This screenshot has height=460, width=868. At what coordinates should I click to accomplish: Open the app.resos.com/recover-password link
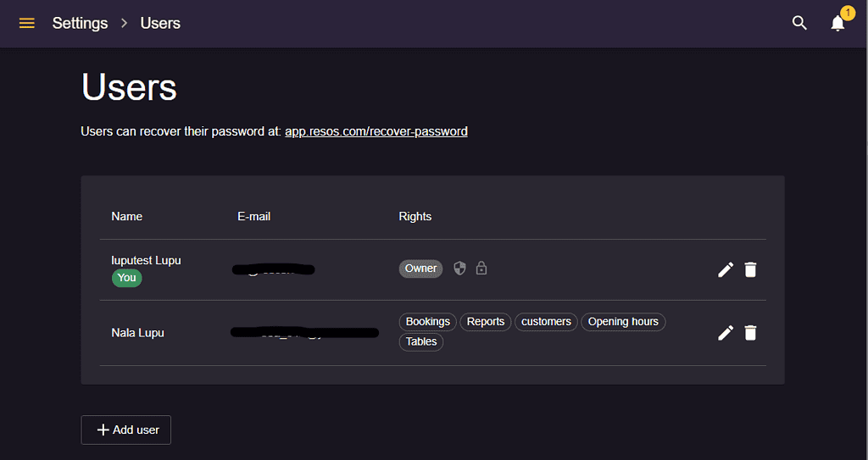pyautogui.click(x=376, y=132)
